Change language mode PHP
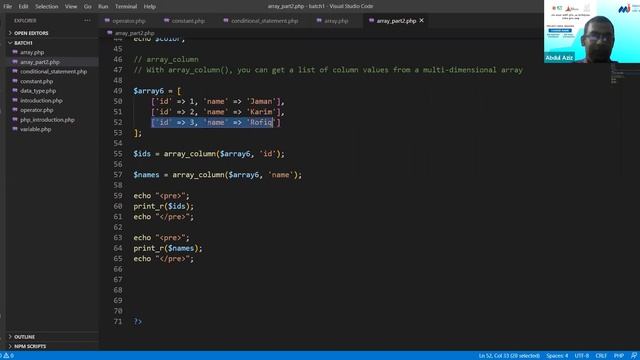640x360 pixels. [x=619, y=356]
